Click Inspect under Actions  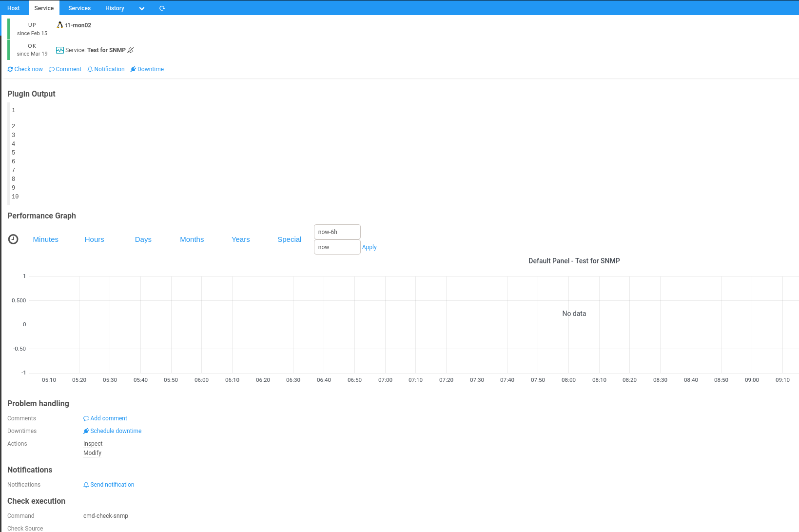(93, 444)
